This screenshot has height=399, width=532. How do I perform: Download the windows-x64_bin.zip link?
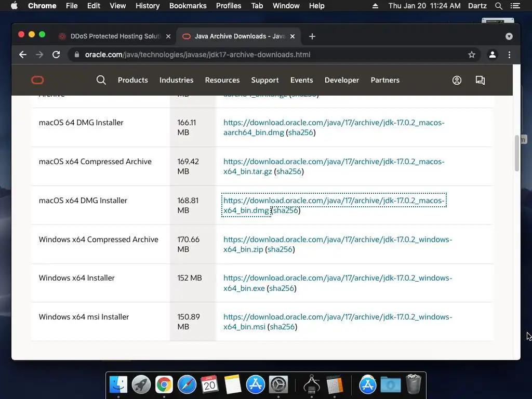[x=338, y=244]
